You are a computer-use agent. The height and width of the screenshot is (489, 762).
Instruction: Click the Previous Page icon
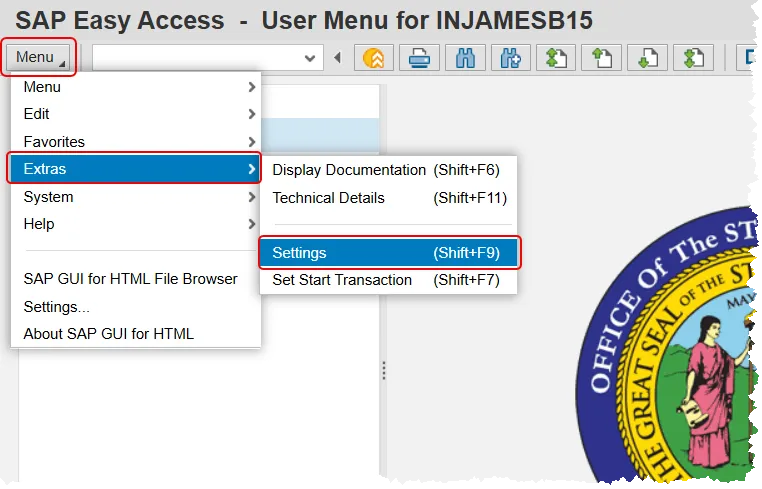point(602,58)
